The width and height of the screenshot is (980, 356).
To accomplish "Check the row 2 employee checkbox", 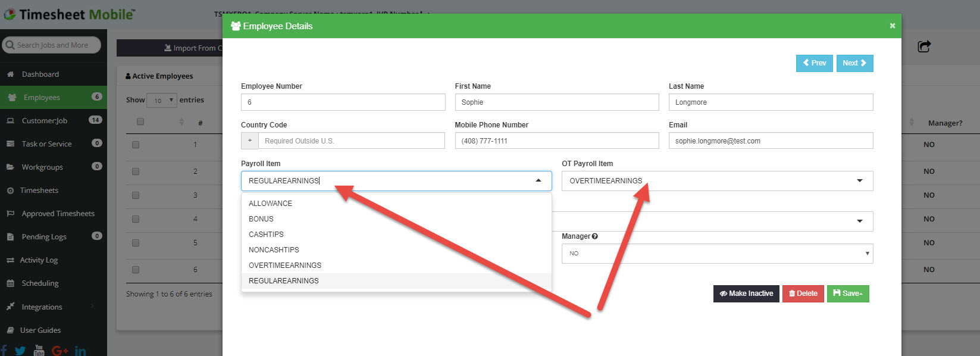I will (x=136, y=171).
